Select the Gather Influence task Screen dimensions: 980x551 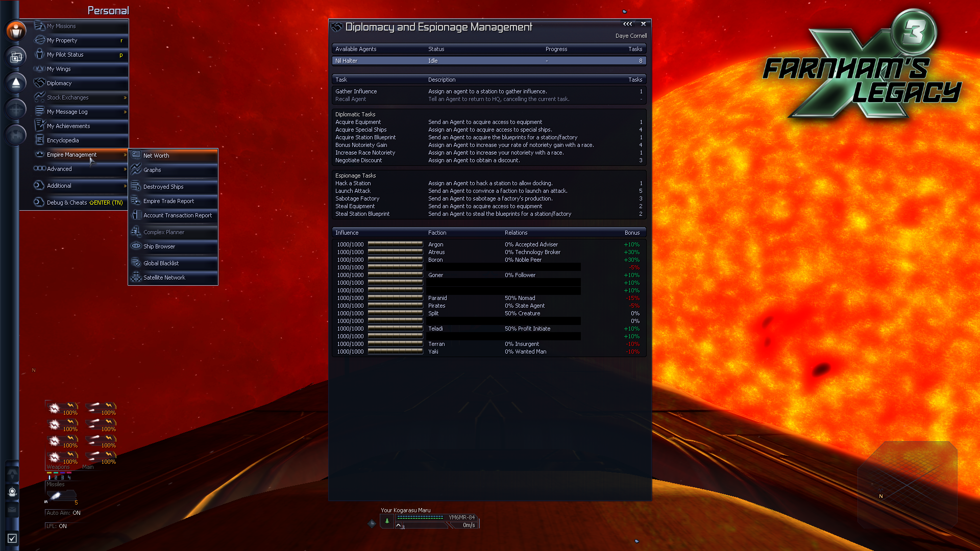[356, 91]
